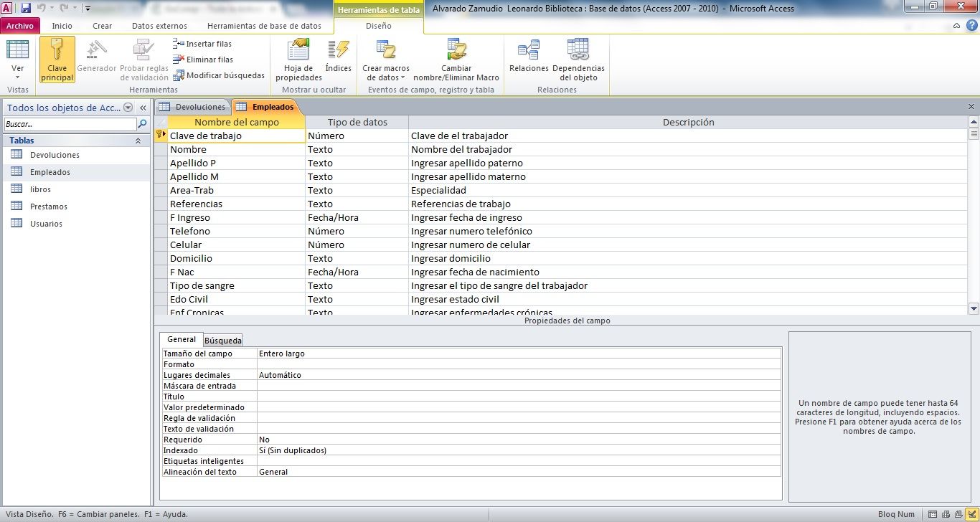The image size is (980, 522).
Task: Switch to the Búsqueda properties tab
Action: coord(223,341)
